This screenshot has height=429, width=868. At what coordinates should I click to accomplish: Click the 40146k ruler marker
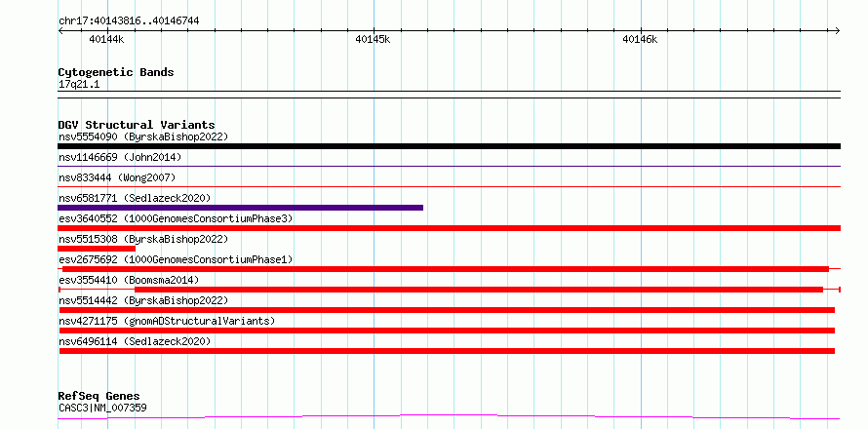tap(640, 39)
